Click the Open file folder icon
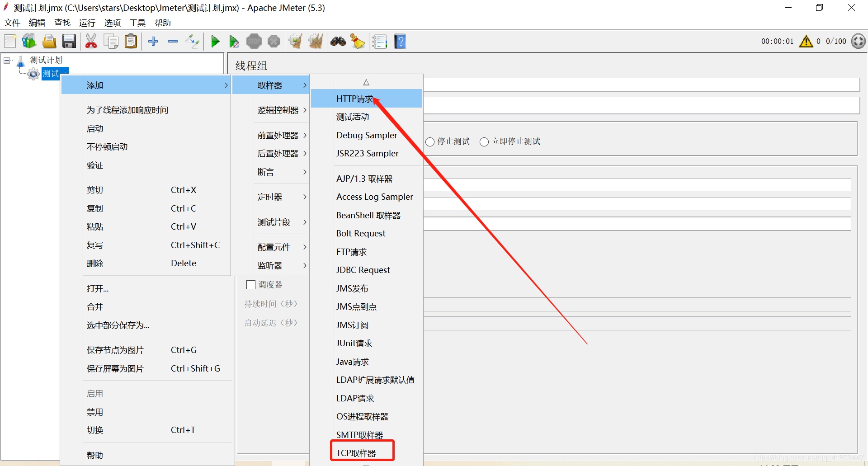The image size is (868, 466). pyautogui.click(x=49, y=42)
